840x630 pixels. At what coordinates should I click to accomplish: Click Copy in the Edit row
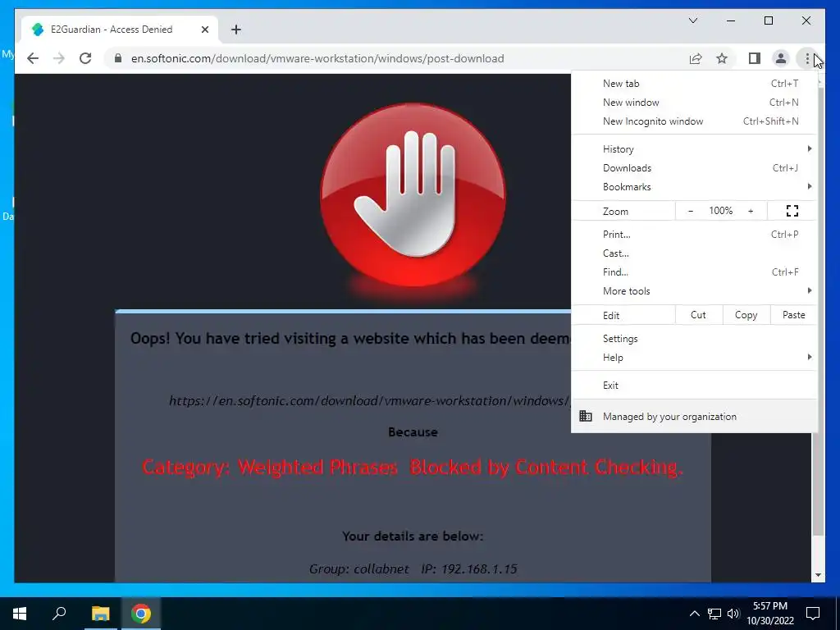click(746, 315)
